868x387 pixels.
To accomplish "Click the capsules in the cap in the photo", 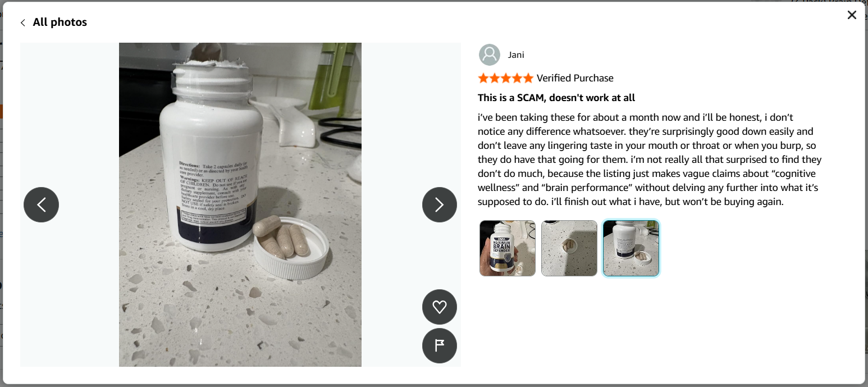I will click(281, 236).
